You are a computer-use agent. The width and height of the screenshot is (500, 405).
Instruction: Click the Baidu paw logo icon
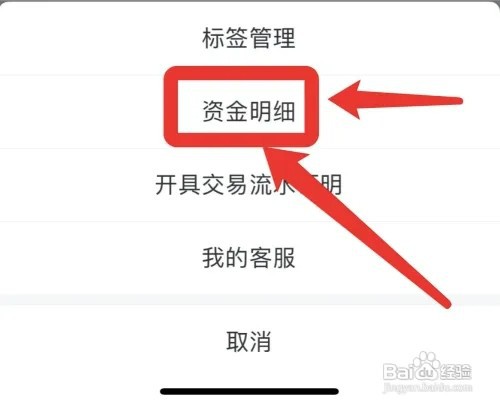pos(425,367)
